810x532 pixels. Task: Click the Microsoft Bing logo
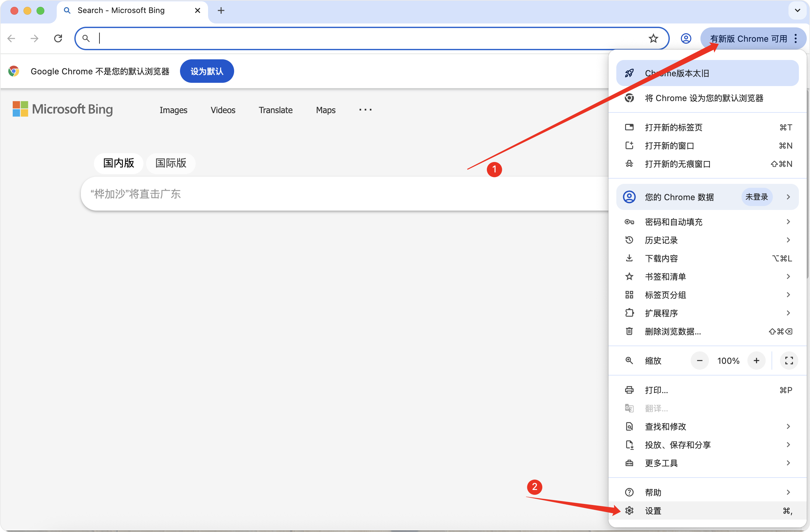pos(63,109)
